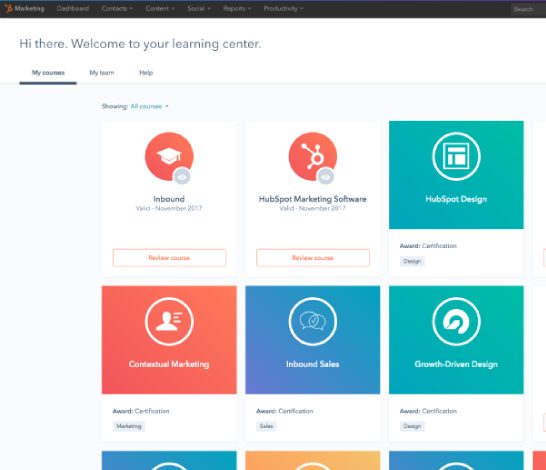Click Review course under HubSpot Marketing Software
546x470 pixels.
(313, 258)
